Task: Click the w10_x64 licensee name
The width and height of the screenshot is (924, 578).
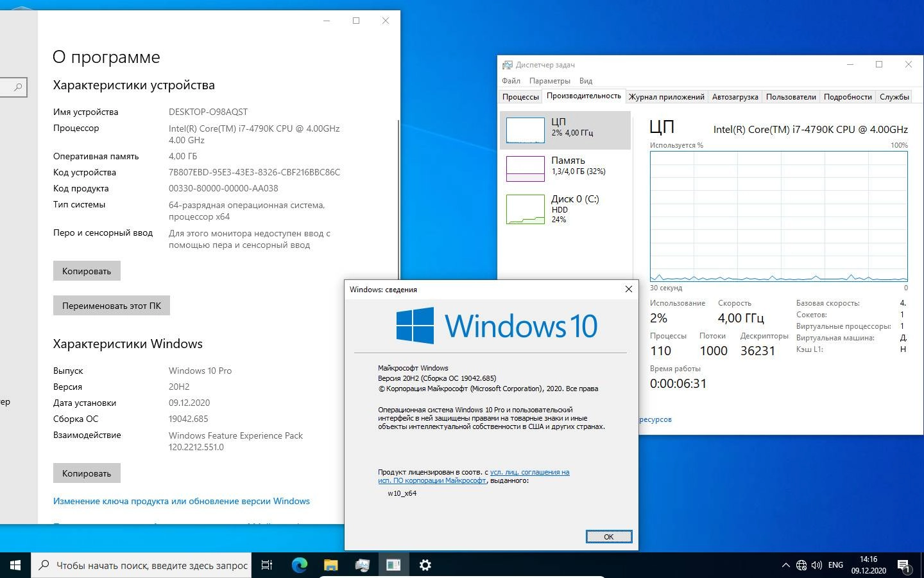Action: [x=402, y=493]
